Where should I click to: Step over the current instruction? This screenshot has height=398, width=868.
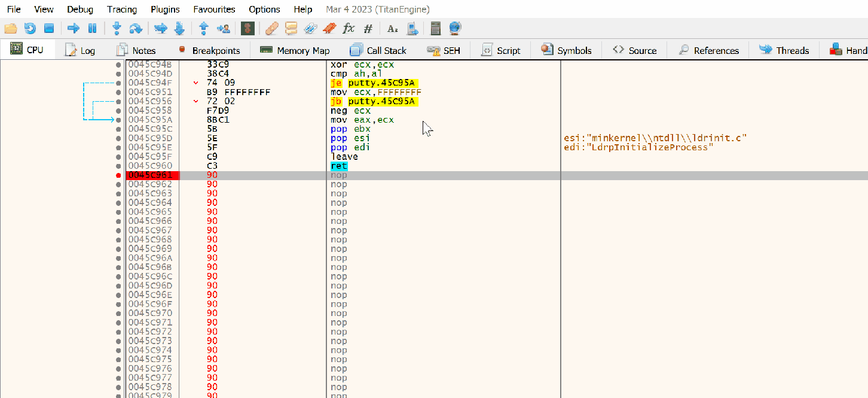pos(136,28)
